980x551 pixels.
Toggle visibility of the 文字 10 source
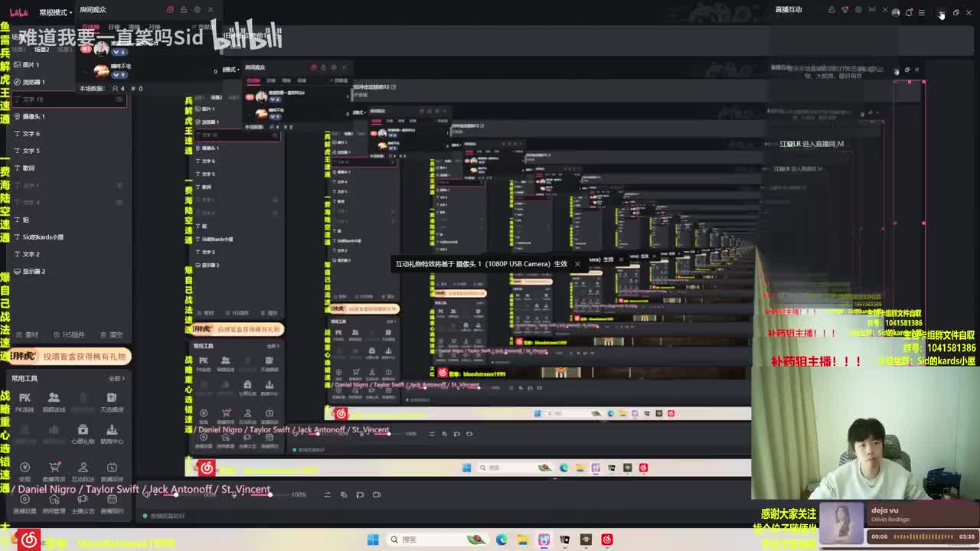(119, 99)
